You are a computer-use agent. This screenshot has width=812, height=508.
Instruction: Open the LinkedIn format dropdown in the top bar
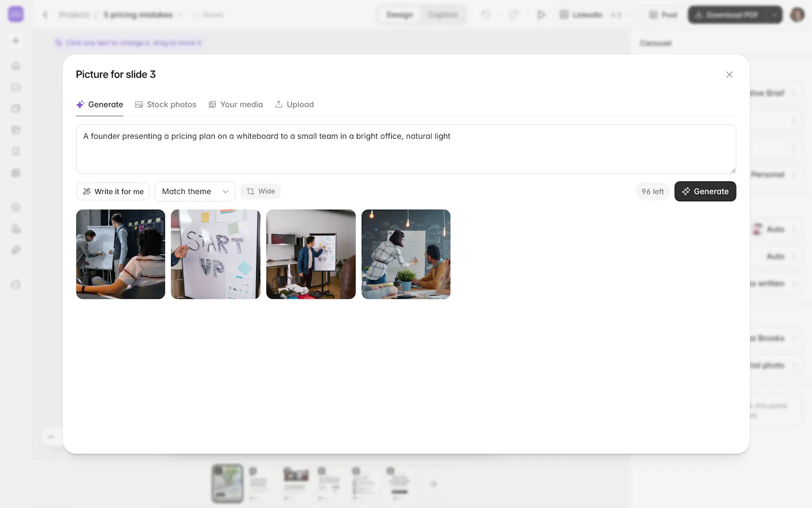[596, 15]
